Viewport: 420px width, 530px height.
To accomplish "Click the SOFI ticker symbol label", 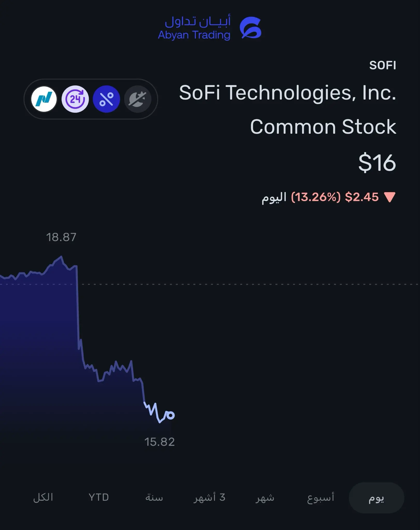I will tap(382, 65).
